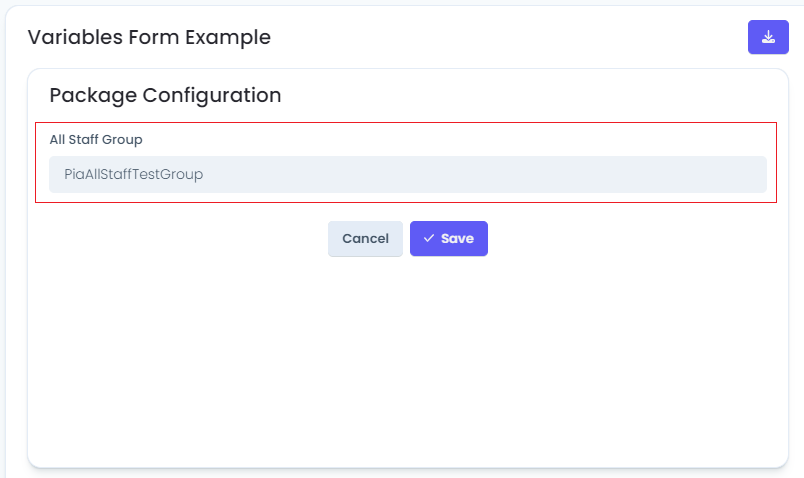Click the word Configuration in the card heading
This screenshot has height=478, width=804.
point(212,95)
